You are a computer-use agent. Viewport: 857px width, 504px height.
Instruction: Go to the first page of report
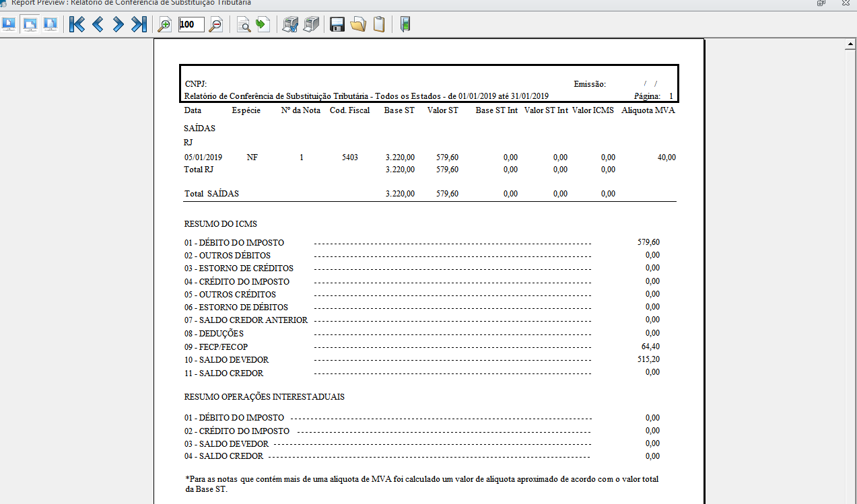(x=77, y=25)
